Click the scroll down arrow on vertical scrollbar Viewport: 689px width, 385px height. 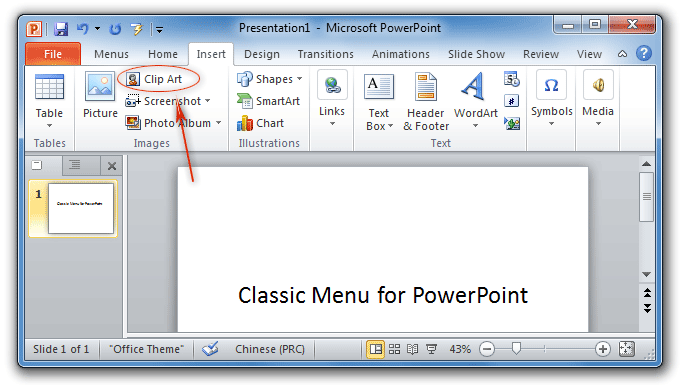646,274
